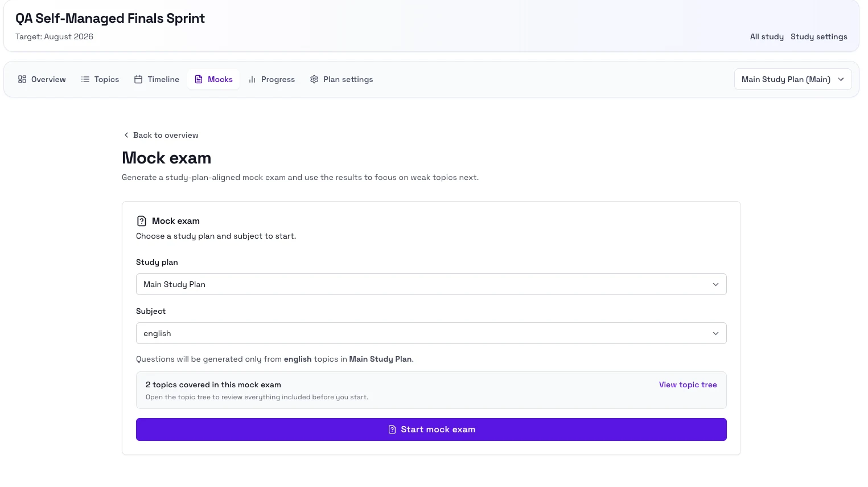Expand the Study plan dropdown
The width and height of the screenshot is (868, 487).
pos(431,284)
